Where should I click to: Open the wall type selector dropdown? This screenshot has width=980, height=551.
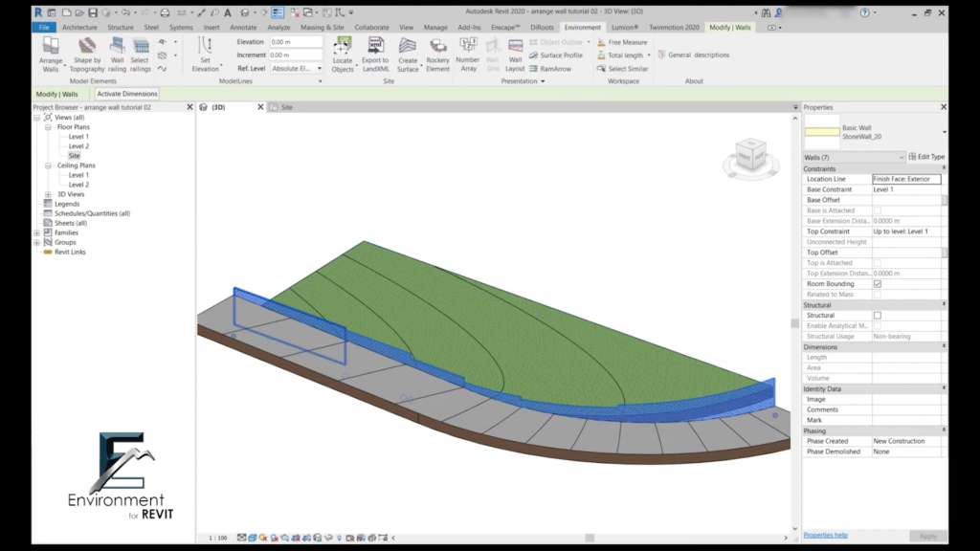pyautogui.click(x=944, y=132)
